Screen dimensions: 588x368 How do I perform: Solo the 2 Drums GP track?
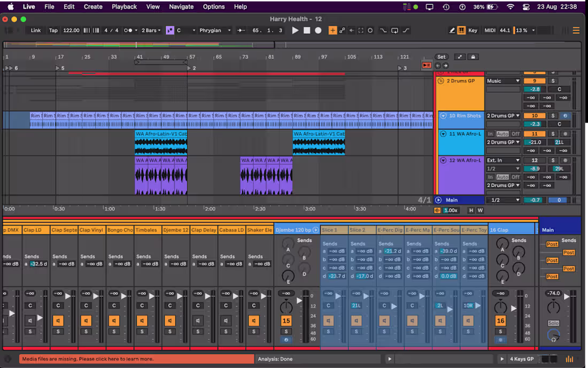[x=553, y=81]
